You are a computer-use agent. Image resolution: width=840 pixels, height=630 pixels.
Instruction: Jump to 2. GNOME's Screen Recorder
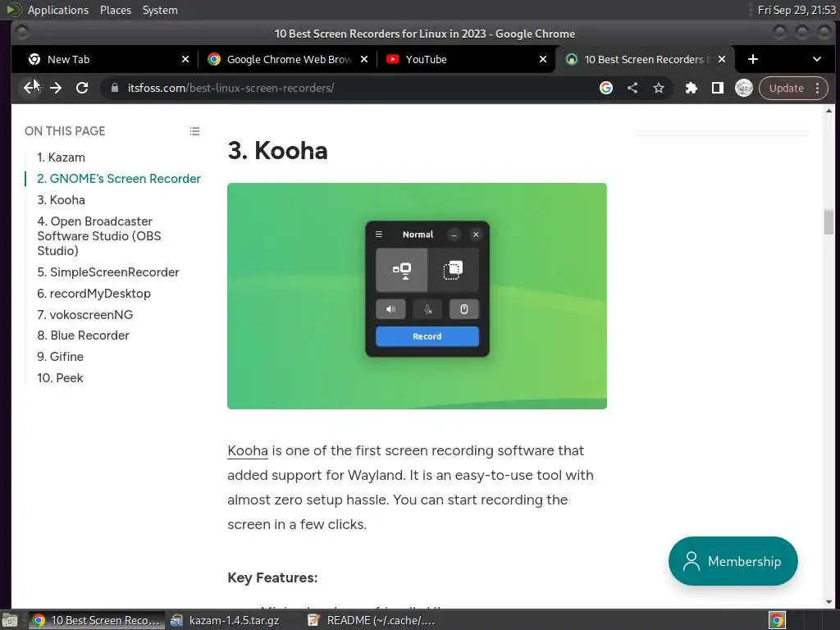(x=119, y=178)
